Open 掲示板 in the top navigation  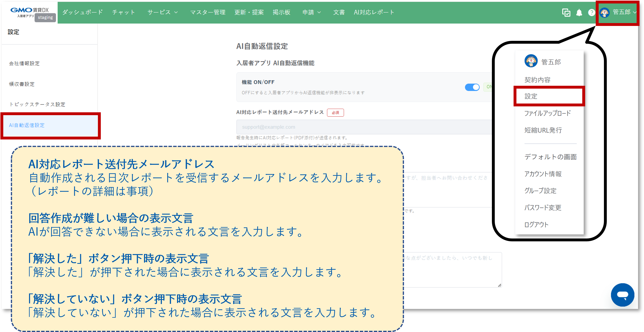pyautogui.click(x=282, y=12)
